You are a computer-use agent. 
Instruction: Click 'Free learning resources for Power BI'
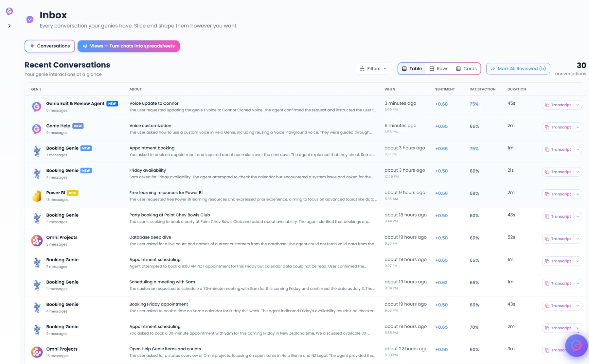pyautogui.click(x=166, y=193)
